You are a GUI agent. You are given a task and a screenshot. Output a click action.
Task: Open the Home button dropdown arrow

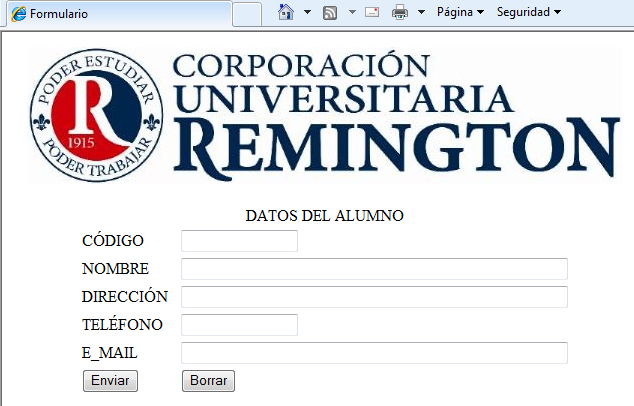pyautogui.click(x=307, y=12)
